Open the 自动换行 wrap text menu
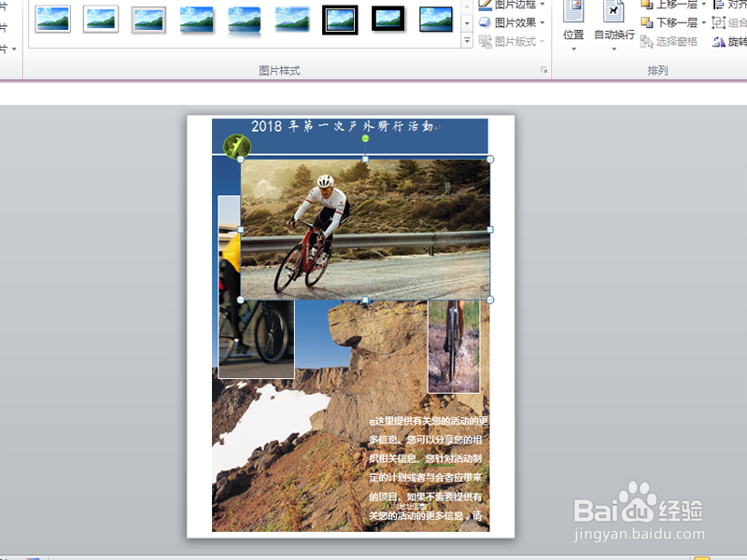Viewport: 747px width, 560px height. click(x=614, y=26)
